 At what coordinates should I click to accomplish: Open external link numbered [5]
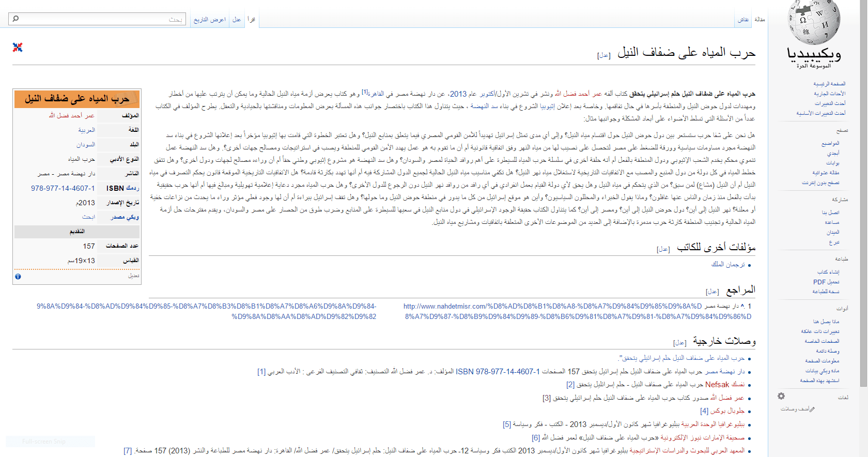pyautogui.click(x=507, y=424)
